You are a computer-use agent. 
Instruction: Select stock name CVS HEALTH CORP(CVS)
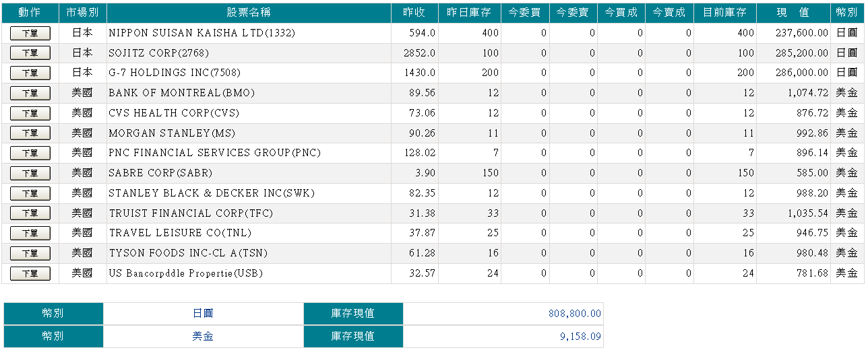click(x=174, y=113)
